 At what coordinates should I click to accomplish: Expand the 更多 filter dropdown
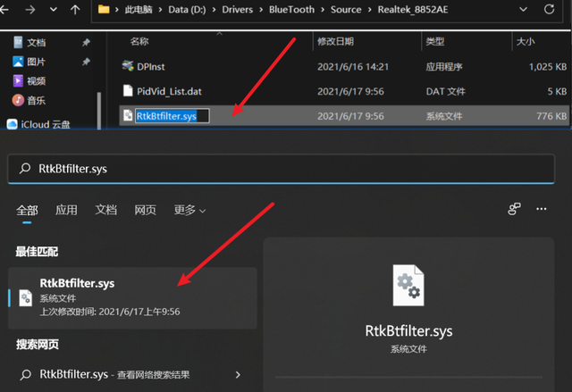[x=189, y=210]
